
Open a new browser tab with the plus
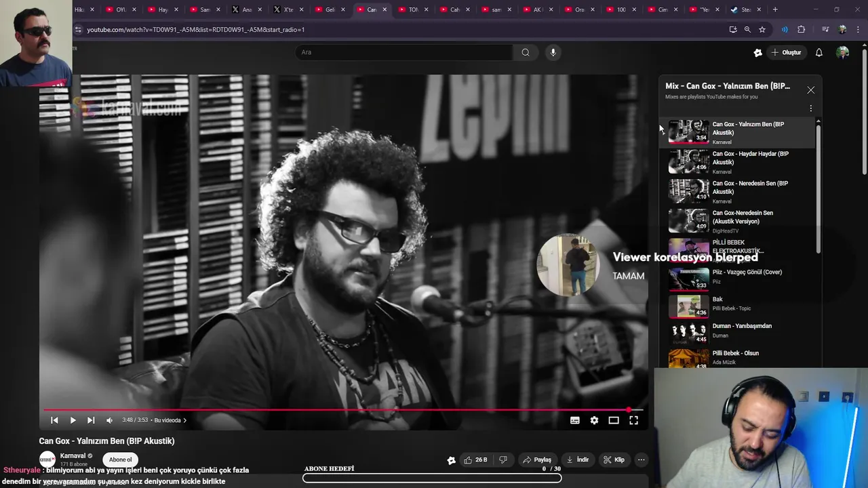pos(775,9)
